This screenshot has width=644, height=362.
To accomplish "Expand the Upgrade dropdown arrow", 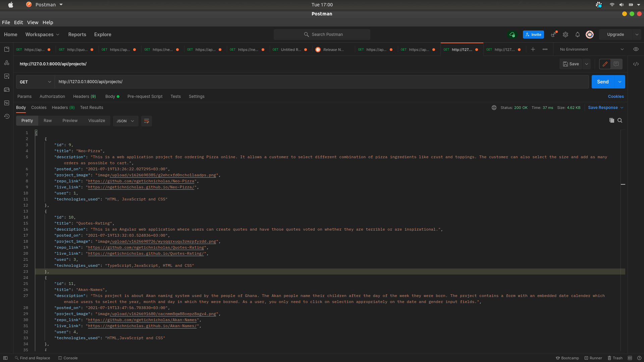I will 637,35.
